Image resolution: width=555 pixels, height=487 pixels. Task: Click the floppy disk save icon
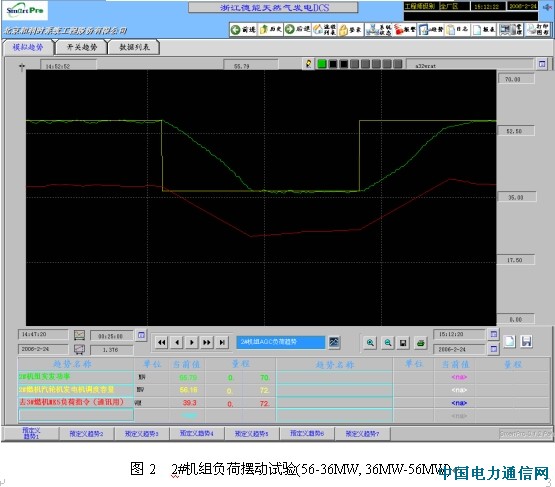403,343
